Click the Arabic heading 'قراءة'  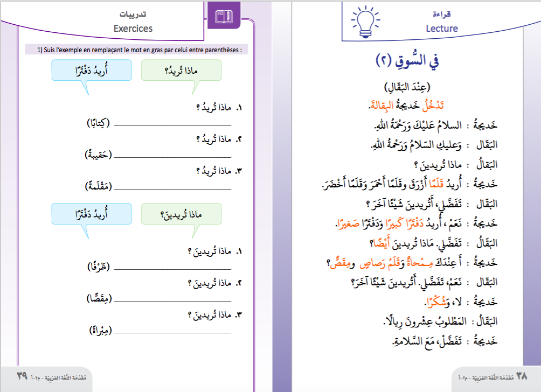442,14
